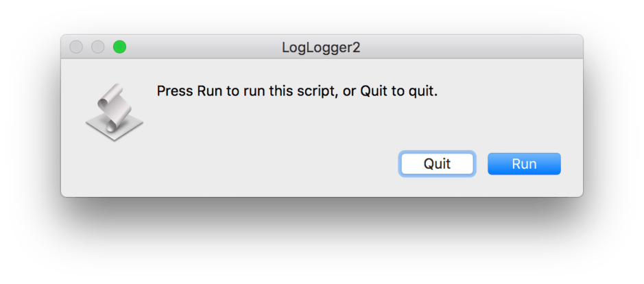Maximize the LogLogger2 window with the green button

(119, 47)
